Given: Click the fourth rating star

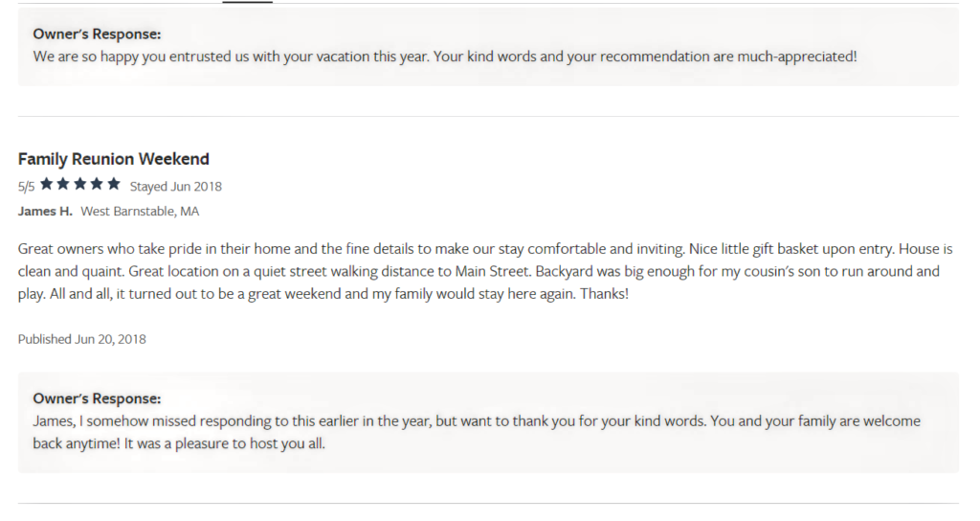Looking at the screenshot, I should click(x=97, y=184).
